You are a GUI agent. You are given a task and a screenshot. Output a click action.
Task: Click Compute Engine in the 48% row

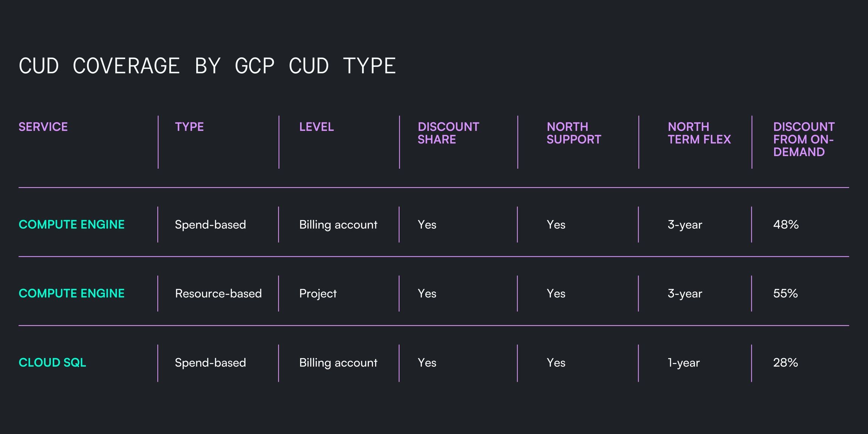[72, 225]
